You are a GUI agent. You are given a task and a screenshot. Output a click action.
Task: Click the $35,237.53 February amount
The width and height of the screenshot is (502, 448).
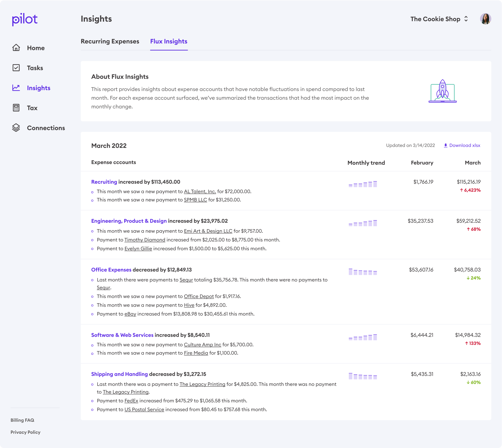tap(420, 221)
